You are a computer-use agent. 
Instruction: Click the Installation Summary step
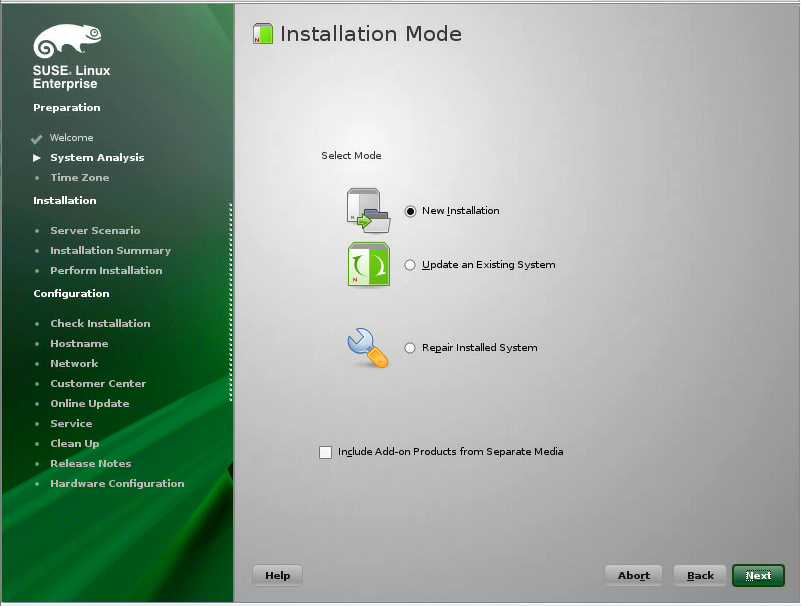[x=110, y=250]
